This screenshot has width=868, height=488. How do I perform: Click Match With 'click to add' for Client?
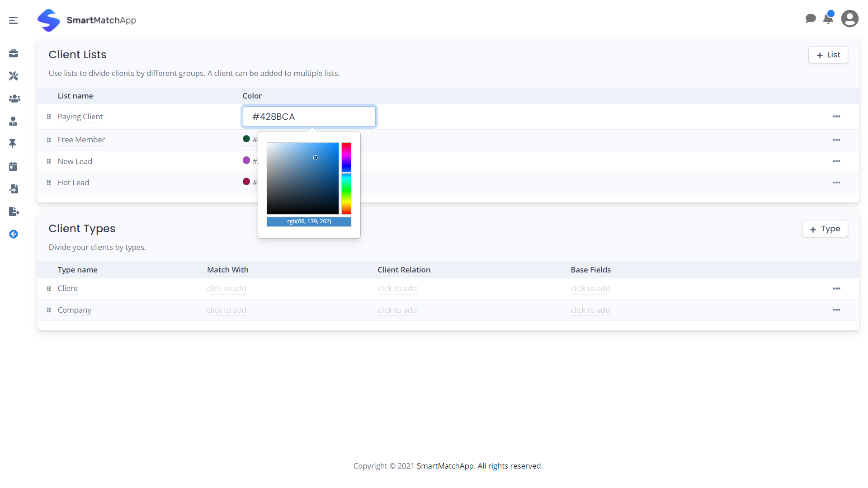(226, 288)
